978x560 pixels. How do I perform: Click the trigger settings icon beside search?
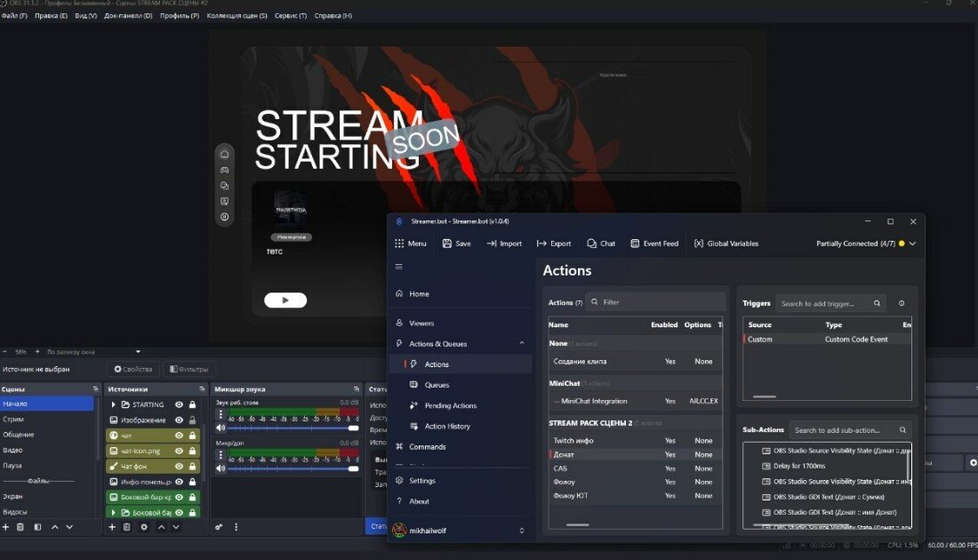coord(902,304)
